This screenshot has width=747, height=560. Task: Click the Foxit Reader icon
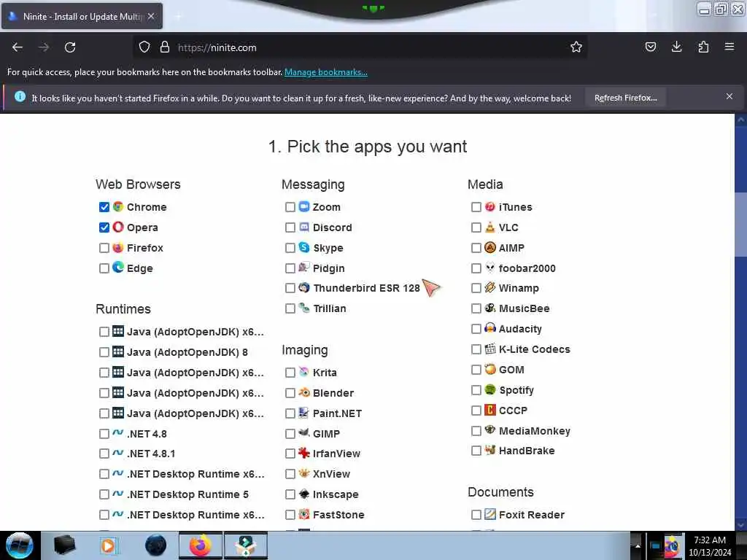tap(489, 514)
